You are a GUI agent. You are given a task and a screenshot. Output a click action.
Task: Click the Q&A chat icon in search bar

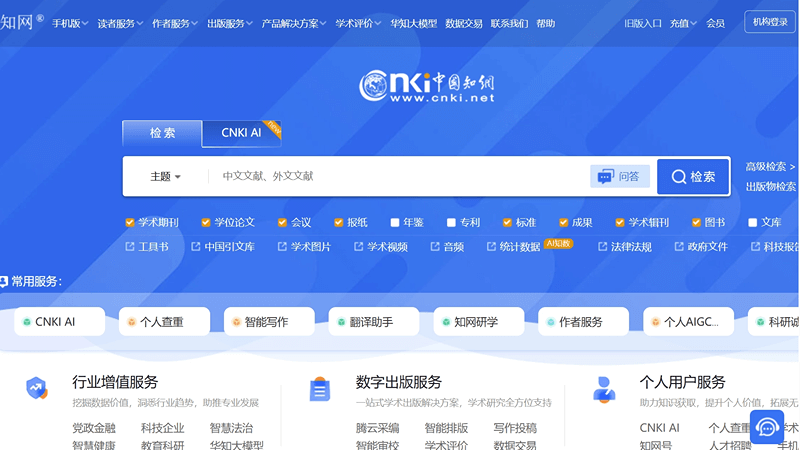click(x=606, y=177)
